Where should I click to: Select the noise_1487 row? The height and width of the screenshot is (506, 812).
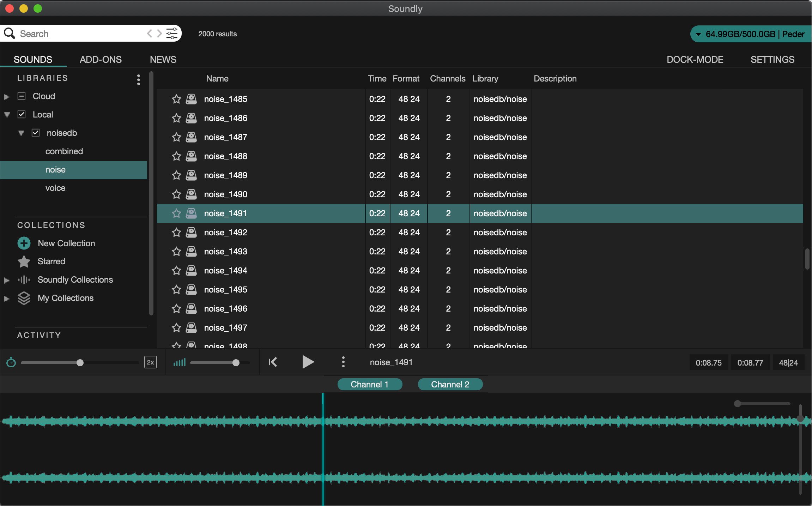click(480, 137)
